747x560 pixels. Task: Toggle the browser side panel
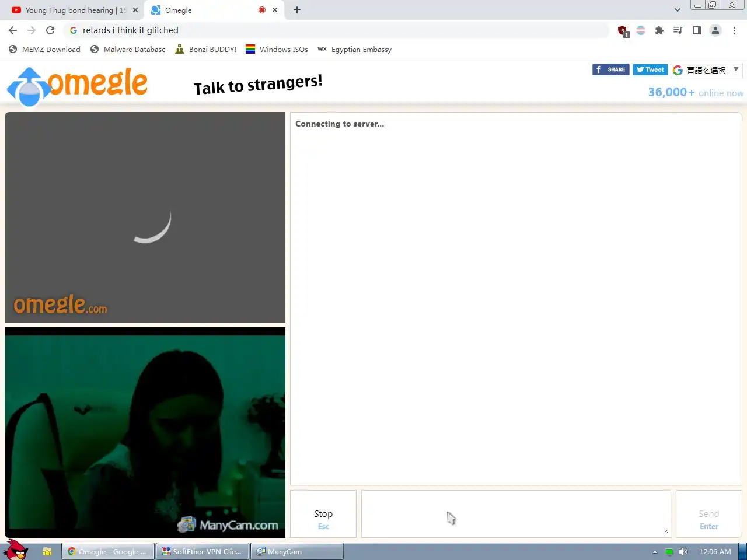pyautogui.click(x=697, y=30)
